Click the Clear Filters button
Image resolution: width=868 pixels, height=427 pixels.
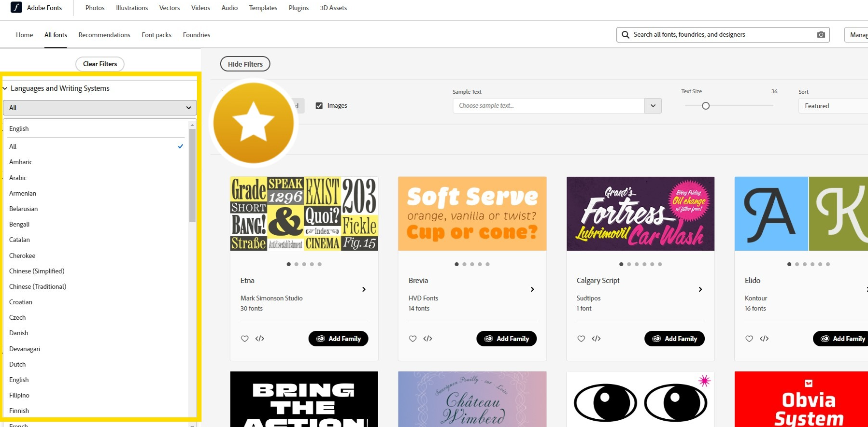[100, 64]
